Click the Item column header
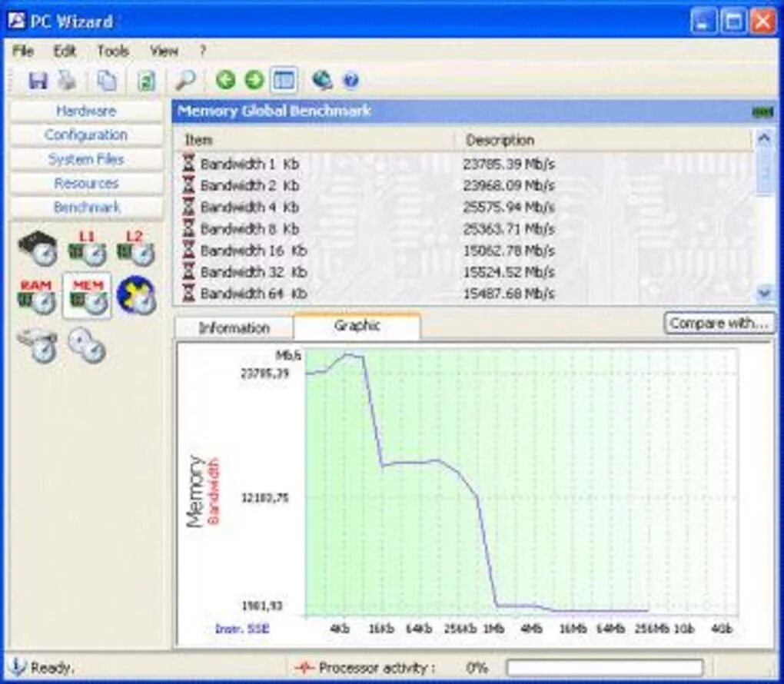Viewport: 784px width, 684px height. point(314,140)
